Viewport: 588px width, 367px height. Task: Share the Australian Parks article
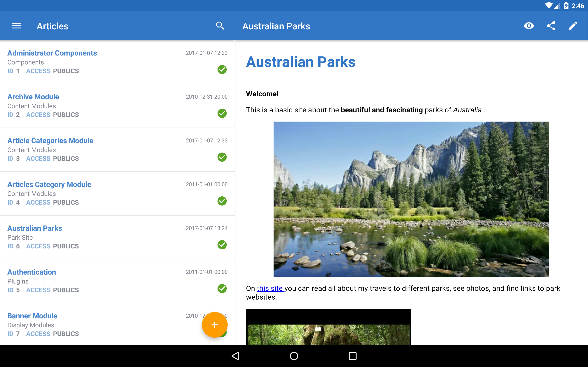point(551,26)
